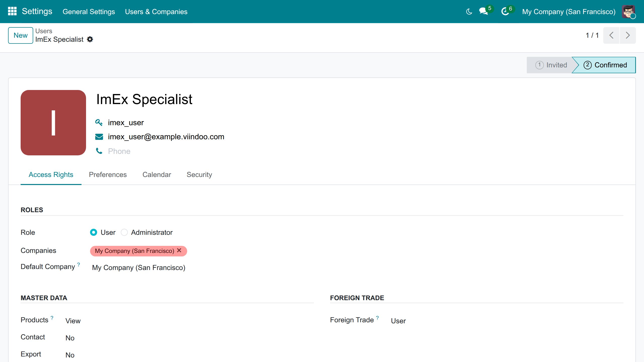Open Products access level dropdown

[x=189, y=321]
